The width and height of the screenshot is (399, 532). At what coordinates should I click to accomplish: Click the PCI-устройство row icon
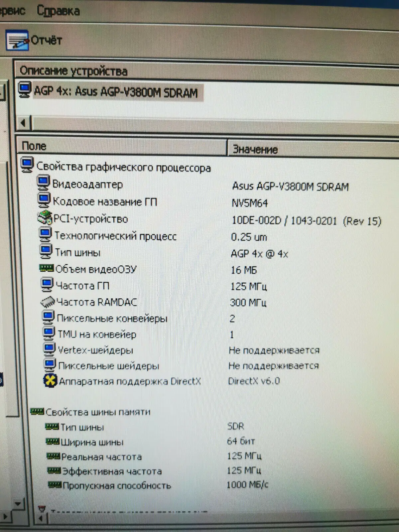45,217
